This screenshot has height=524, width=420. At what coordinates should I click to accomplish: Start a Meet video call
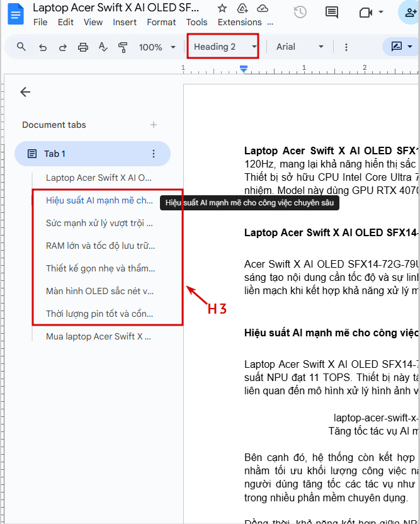coord(366,13)
